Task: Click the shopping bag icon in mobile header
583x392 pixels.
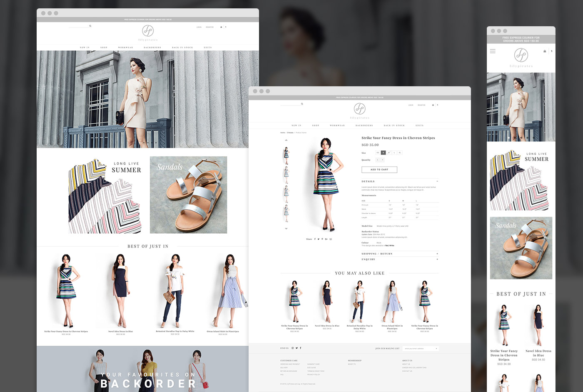Action: pyautogui.click(x=545, y=51)
